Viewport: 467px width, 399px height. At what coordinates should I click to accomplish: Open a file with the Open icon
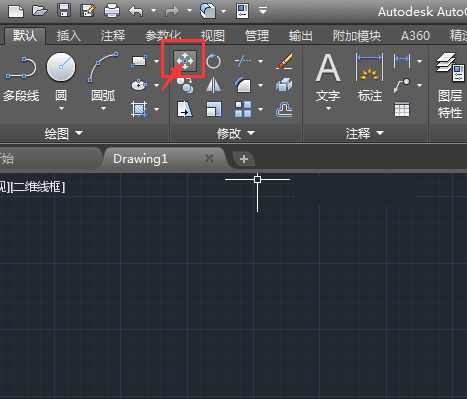[x=40, y=11]
